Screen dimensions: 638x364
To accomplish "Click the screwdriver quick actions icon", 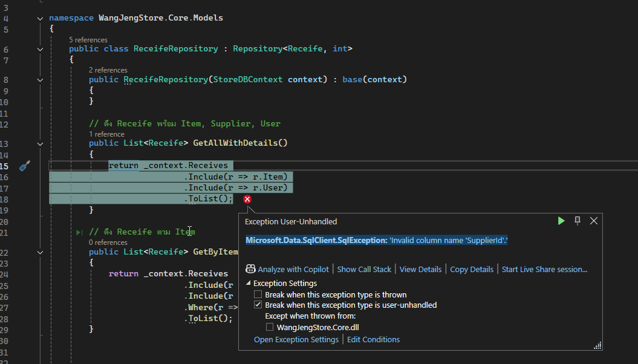I will 25,166.
